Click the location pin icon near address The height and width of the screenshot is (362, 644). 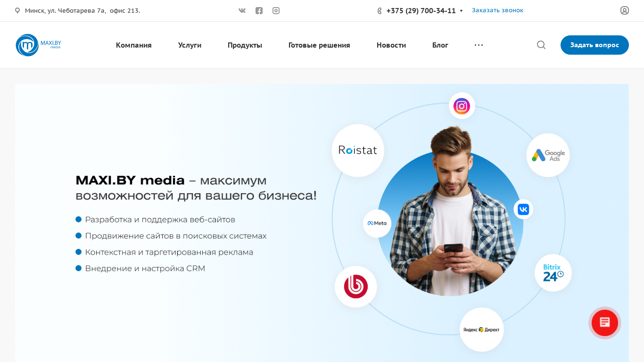click(x=17, y=10)
